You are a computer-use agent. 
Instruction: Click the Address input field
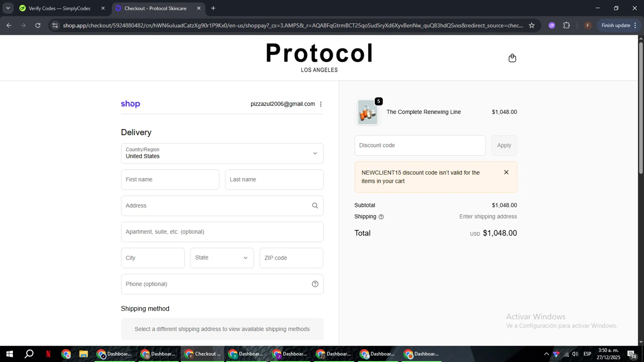pyautogui.click(x=222, y=206)
